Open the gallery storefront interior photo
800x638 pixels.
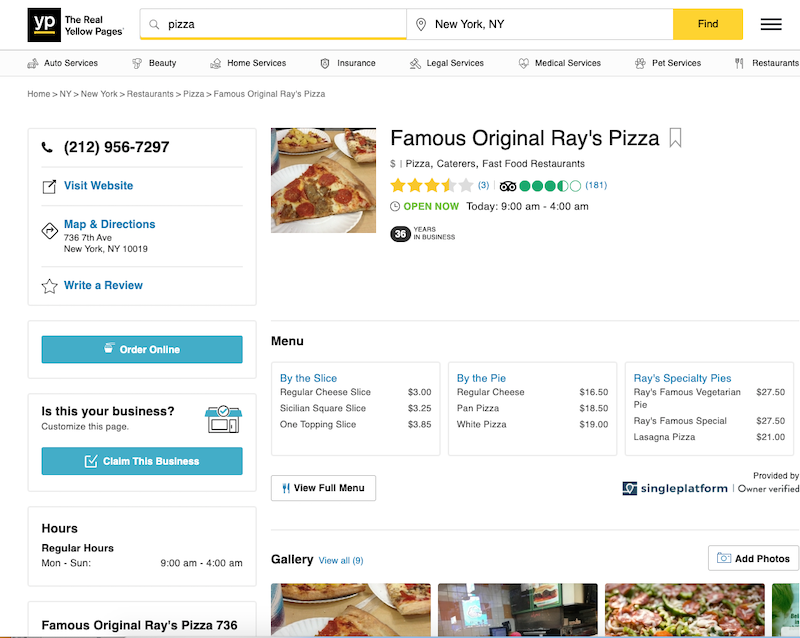tap(518, 610)
